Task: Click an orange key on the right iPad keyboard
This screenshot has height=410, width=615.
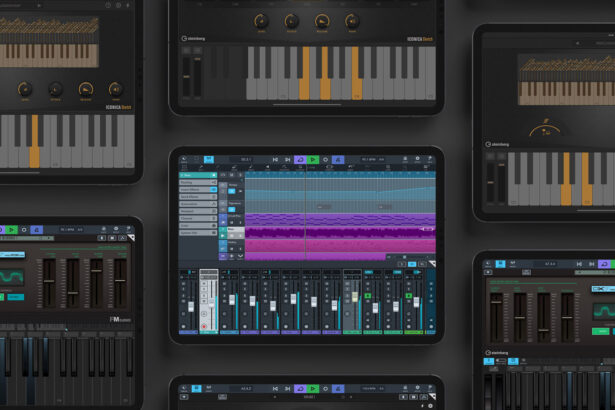Action: (566, 179)
